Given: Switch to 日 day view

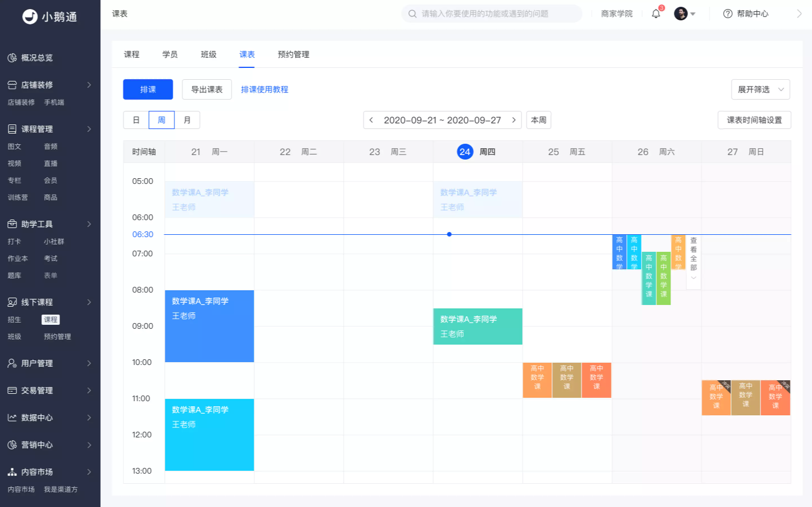Looking at the screenshot, I should [x=136, y=120].
